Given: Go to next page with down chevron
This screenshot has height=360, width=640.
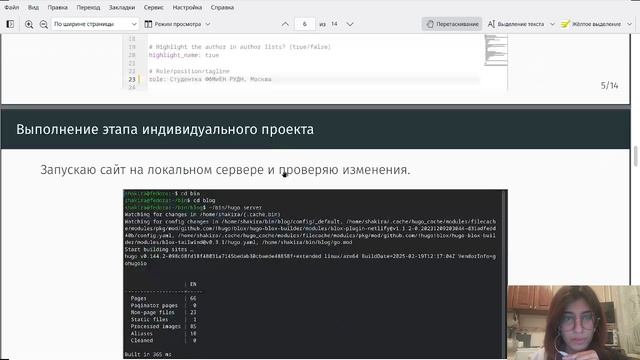Looking at the screenshot, I should (x=350, y=24).
